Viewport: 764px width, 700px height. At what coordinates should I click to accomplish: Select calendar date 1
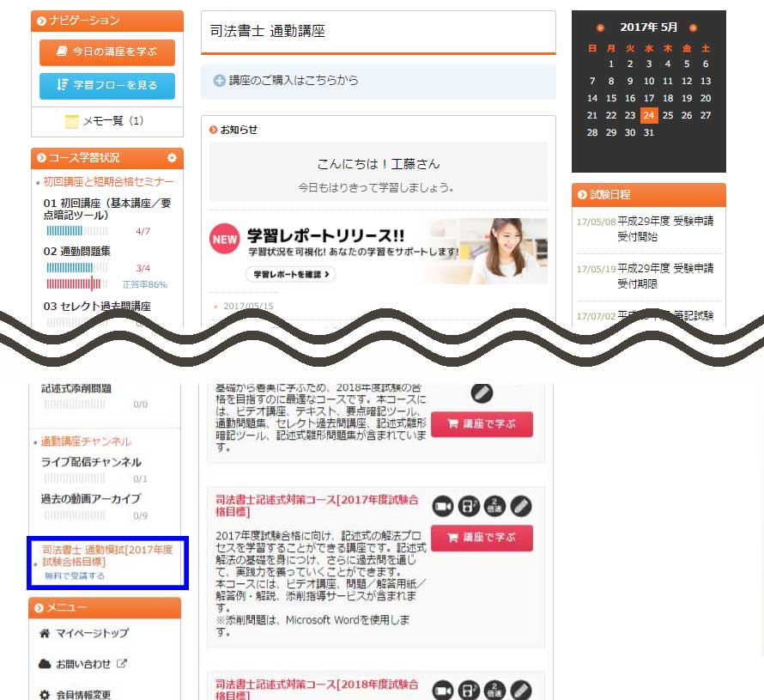coord(611,64)
